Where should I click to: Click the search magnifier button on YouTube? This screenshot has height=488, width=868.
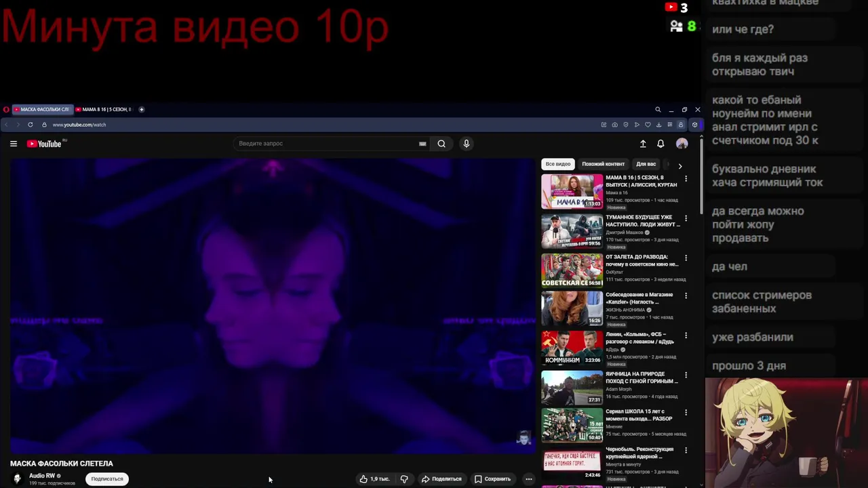pos(441,144)
